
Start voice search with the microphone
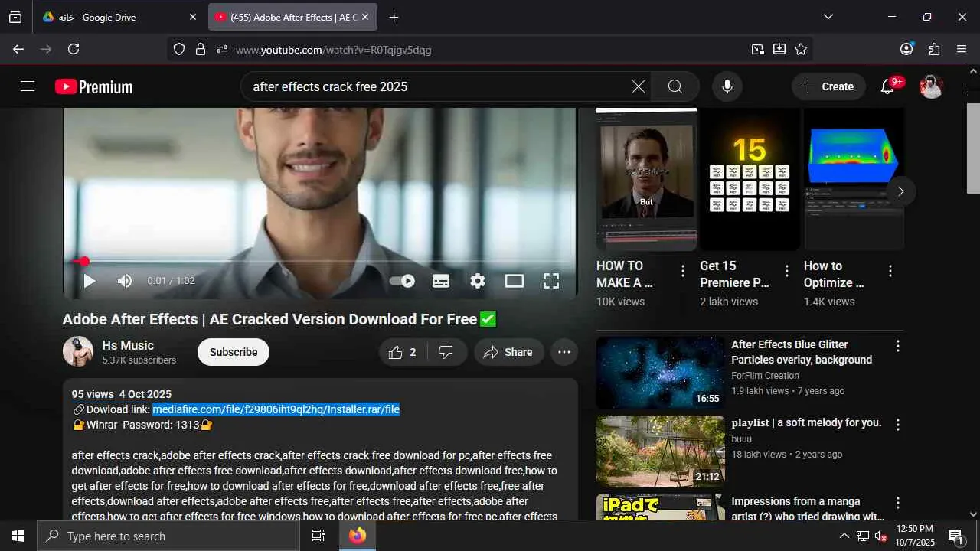[x=727, y=86]
